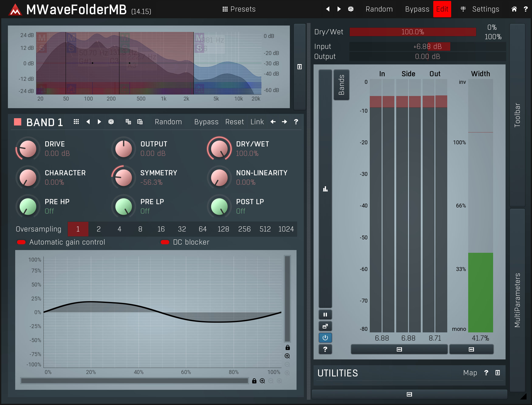Click the blue power toggle below the meters
Viewport: 532px width, 405px height.
point(325,338)
